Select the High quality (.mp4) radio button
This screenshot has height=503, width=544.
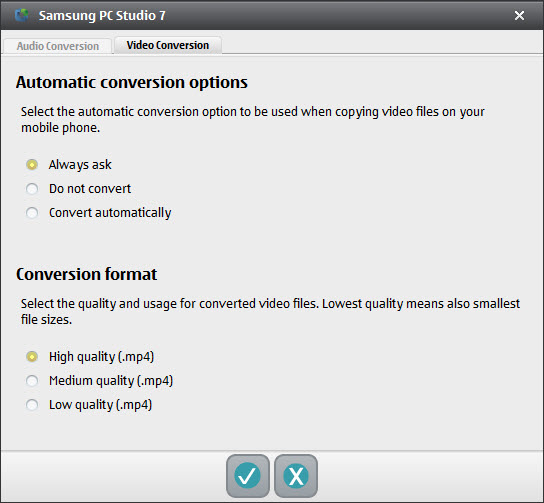point(32,357)
